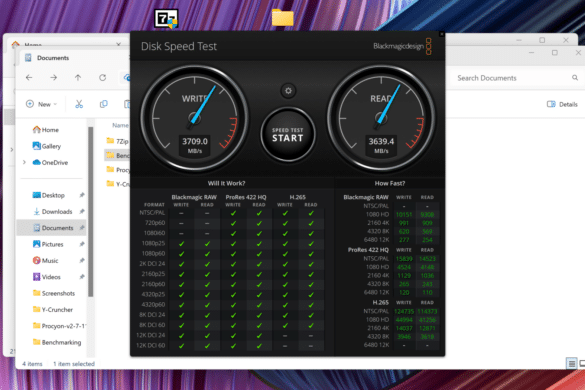
Task: Click the 1 item selected status text
Action: point(73,364)
